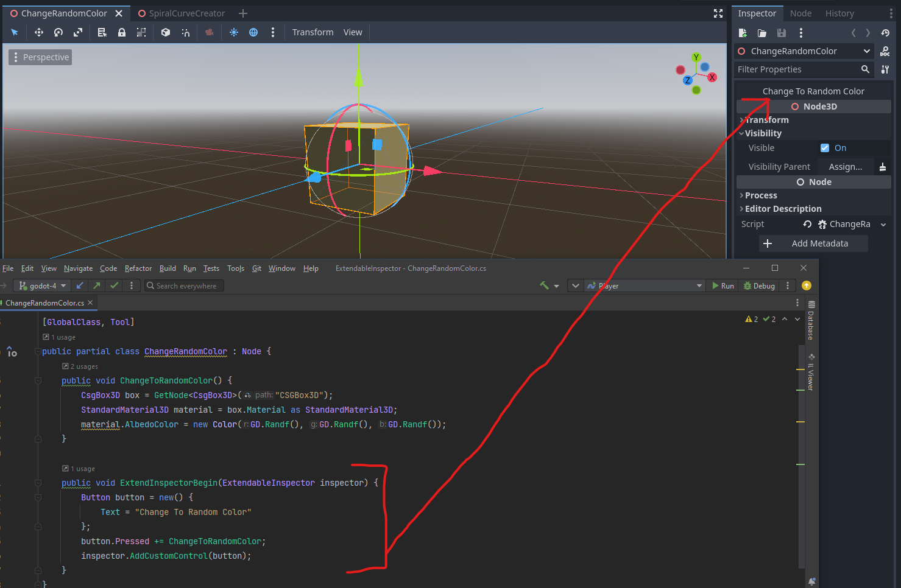Open the godot-4 branch dropdown

pyautogui.click(x=42, y=285)
